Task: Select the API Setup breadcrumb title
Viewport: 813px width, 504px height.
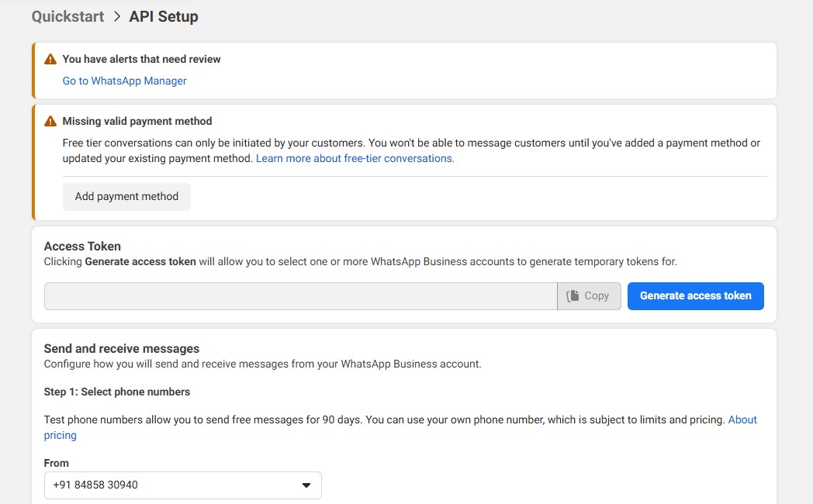Action: pos(164,16)
